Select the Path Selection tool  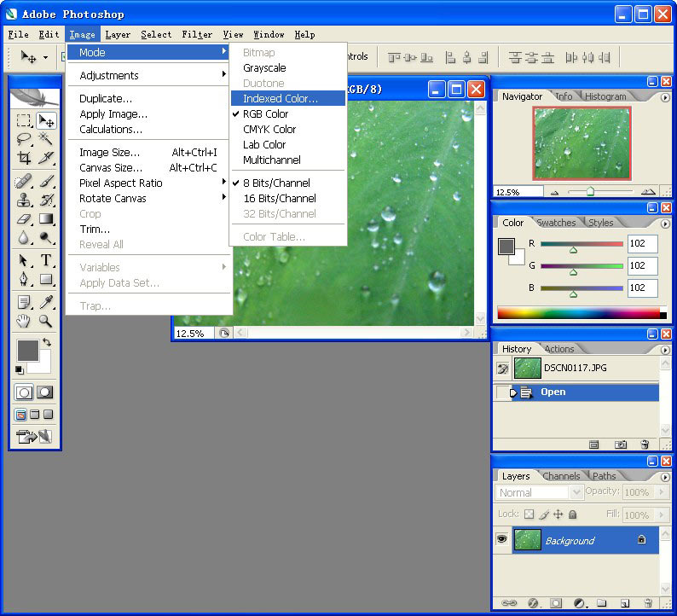[24, 260]
